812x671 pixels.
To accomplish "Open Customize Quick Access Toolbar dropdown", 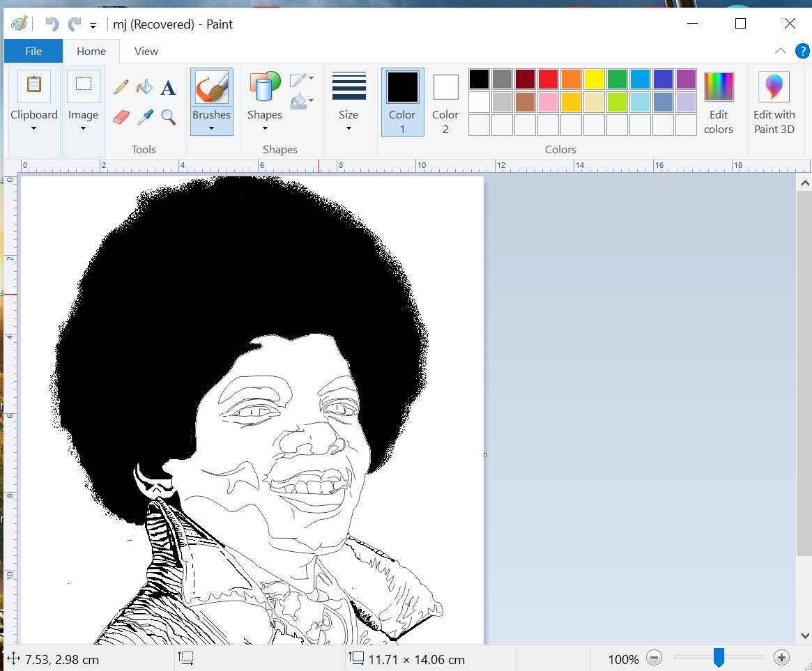I will coord(93,25).
